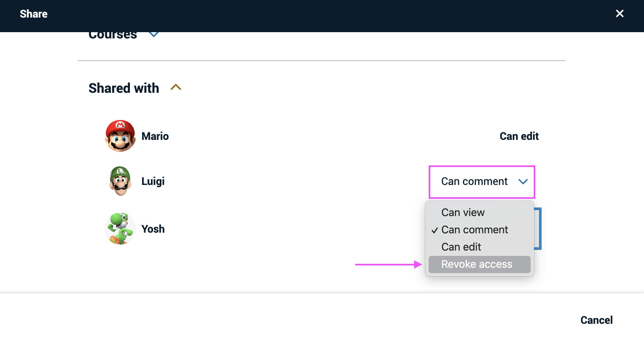Click the Shared with heading
The height and width of the screenshot is (346, 644).
124,88
